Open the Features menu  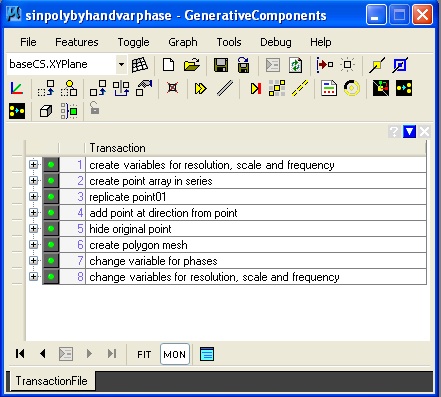pyautogui.click(x=77, y=42)
